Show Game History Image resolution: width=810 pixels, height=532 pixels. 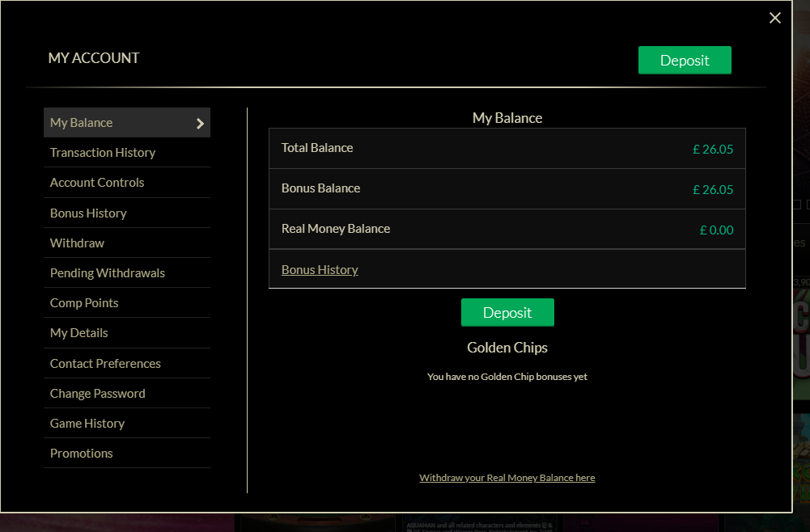tap(87, 424)
